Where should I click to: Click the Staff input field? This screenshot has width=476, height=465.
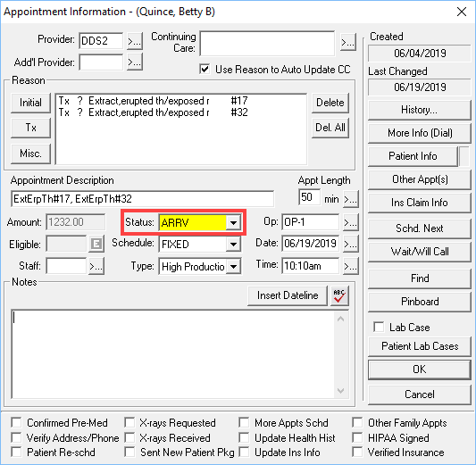[66, 266]
